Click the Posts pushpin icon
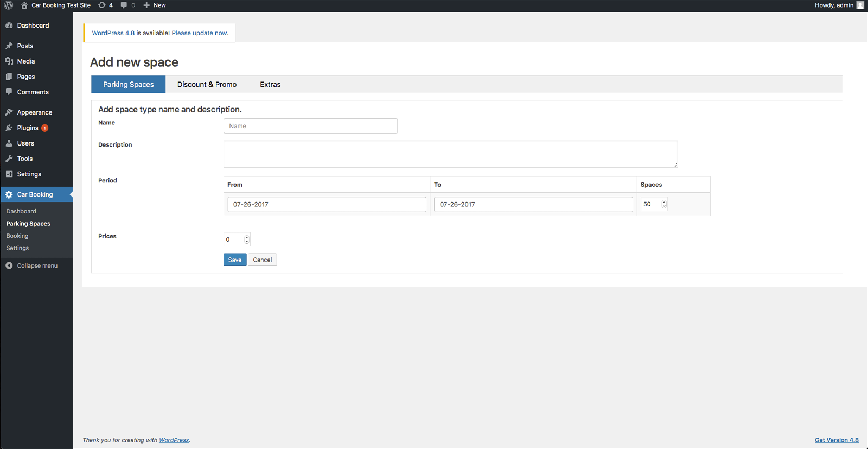The height and width of the screenshot is (449, 868). (9, 46)
